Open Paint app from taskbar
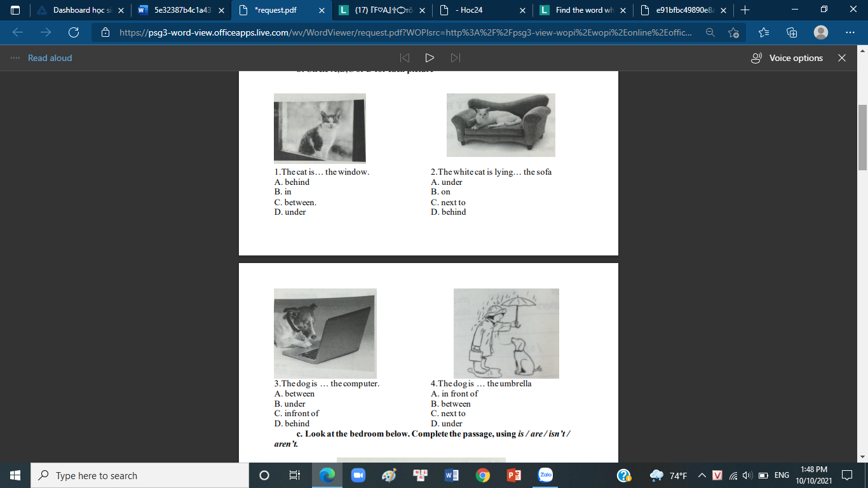Viewport: 868px width, 488px height. [388, 475]
